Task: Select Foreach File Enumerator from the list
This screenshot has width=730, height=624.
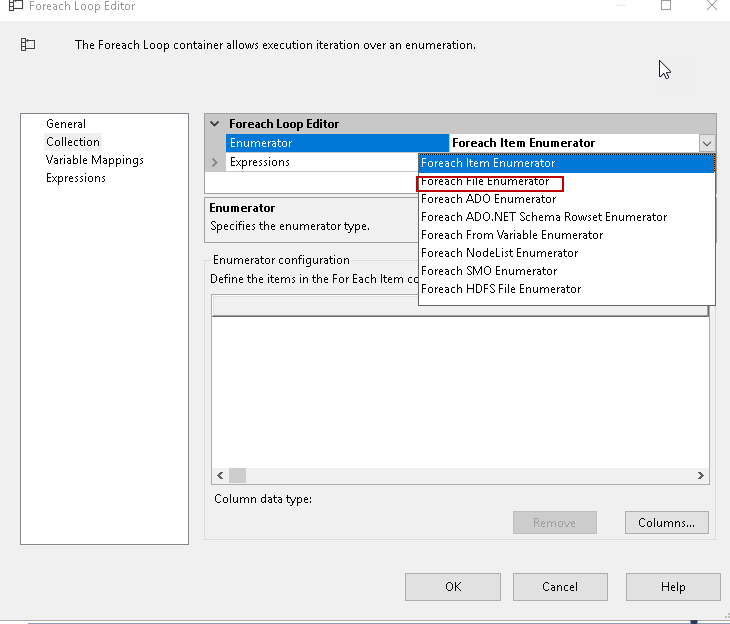Action: pos(485,181)
